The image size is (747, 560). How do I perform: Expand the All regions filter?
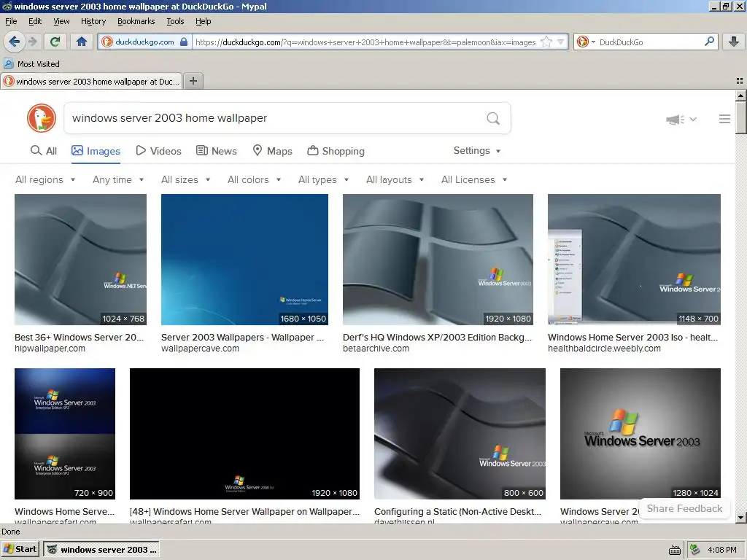[x=45, y=179]
